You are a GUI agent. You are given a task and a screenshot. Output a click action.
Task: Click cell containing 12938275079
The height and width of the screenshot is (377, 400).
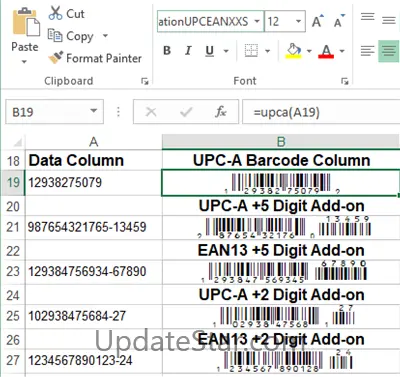(94, 182)
